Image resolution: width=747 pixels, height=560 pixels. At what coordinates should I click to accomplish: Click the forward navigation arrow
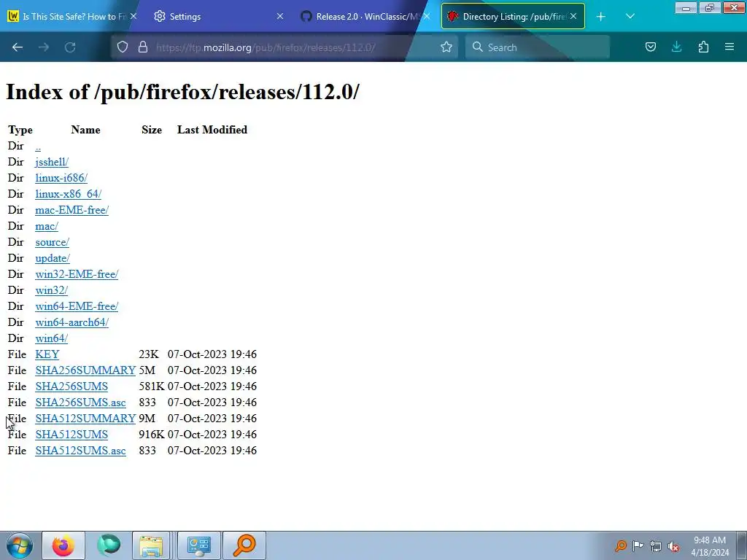pyautogui.click(x=44, y=47)
